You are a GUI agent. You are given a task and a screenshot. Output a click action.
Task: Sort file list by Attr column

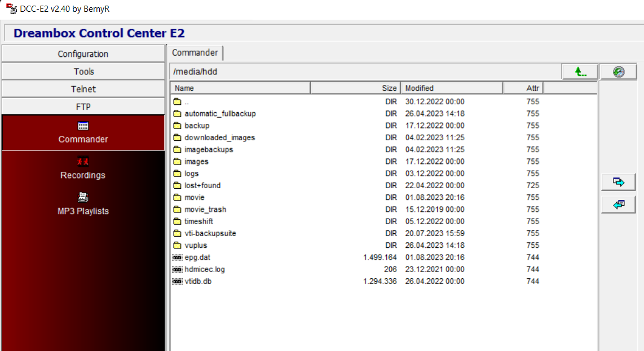coord(523,88)
